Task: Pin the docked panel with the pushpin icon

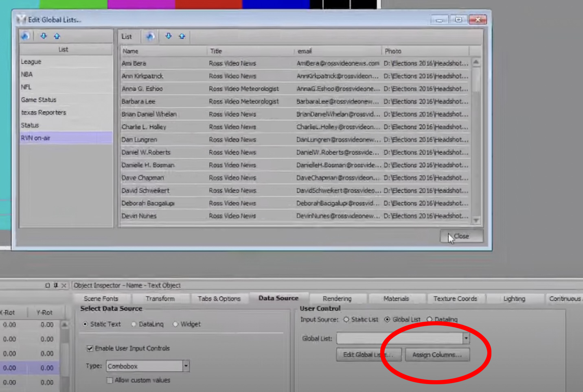Action: [56, 285]
